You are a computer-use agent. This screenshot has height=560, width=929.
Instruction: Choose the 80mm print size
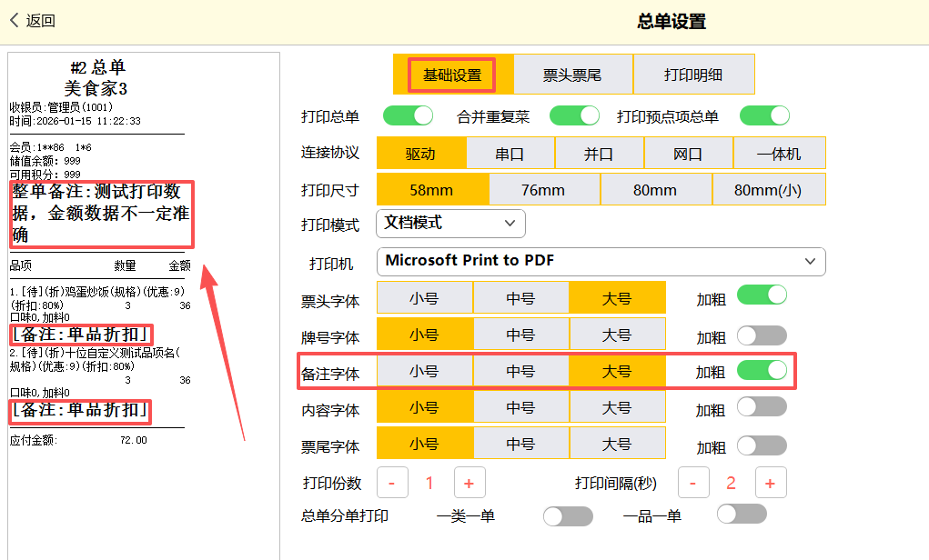[x=655, y=190]
